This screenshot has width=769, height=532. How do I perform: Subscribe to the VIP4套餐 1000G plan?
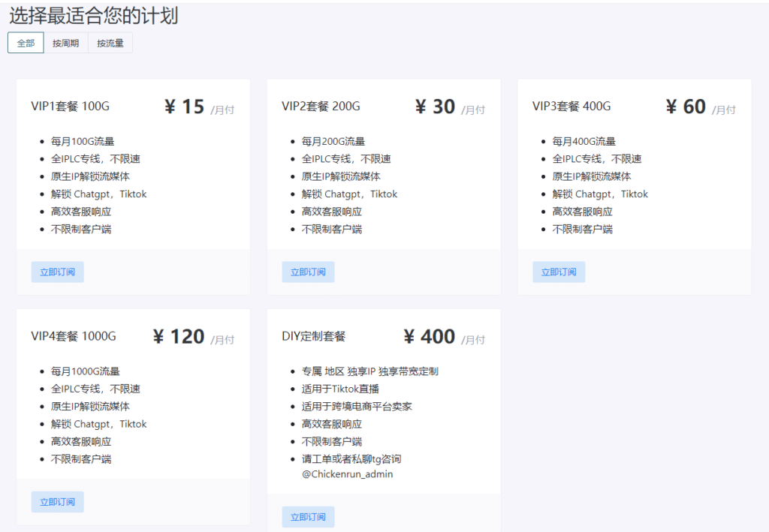point(57,502)
